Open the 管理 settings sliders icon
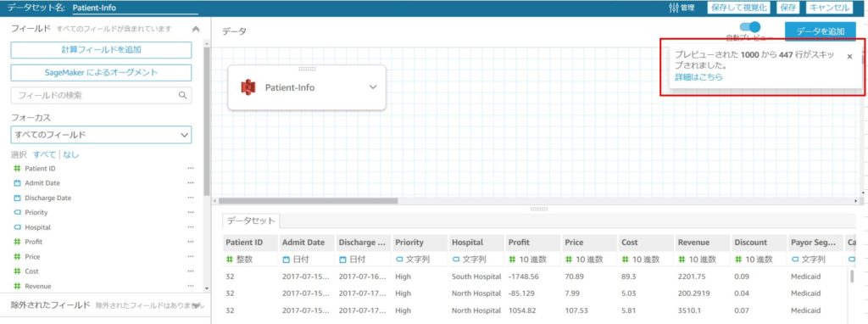 673,8
